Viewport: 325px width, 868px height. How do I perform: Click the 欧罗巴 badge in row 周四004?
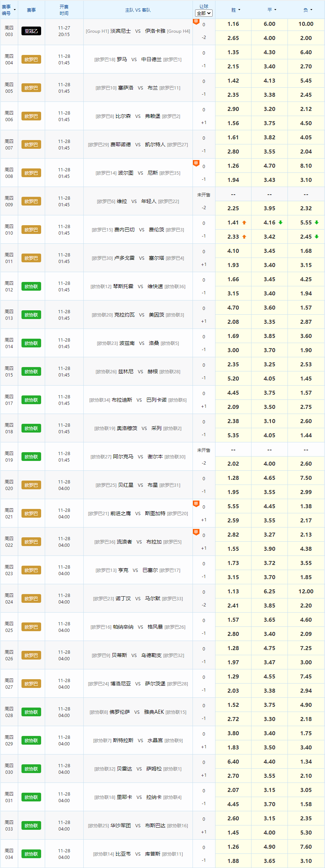click(31, 59)
